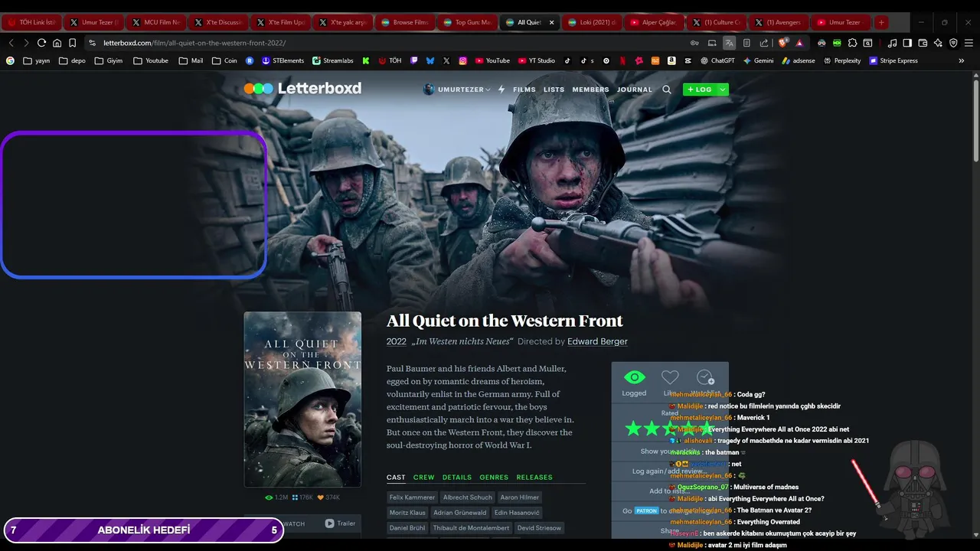Viewport: 980px width, 551px height.
Task: Click the share icon in address bar
Action: pos(763,43)
